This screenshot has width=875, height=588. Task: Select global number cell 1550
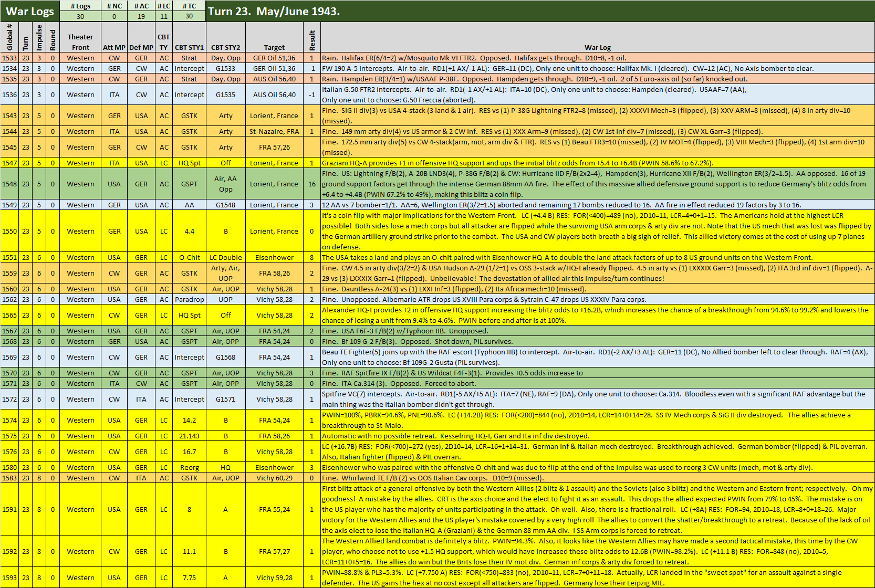pyautogui.click(x=9, y=231)
